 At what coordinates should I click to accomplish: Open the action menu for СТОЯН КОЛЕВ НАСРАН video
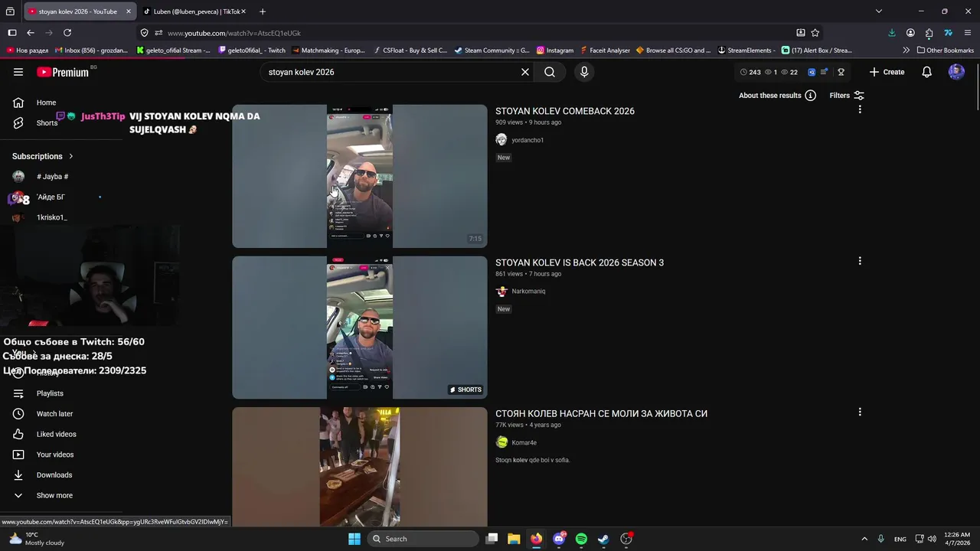point(860,412)
